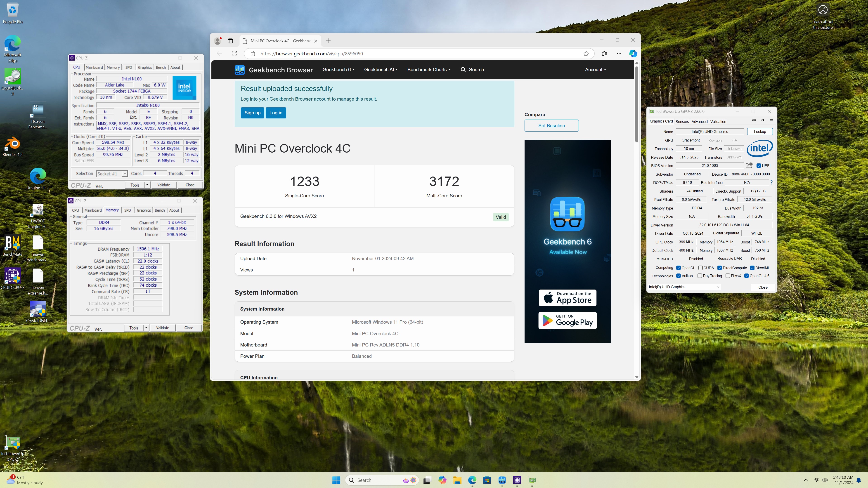
Task: Click the Edge profile avatar icon
Action: pos(218,41)
